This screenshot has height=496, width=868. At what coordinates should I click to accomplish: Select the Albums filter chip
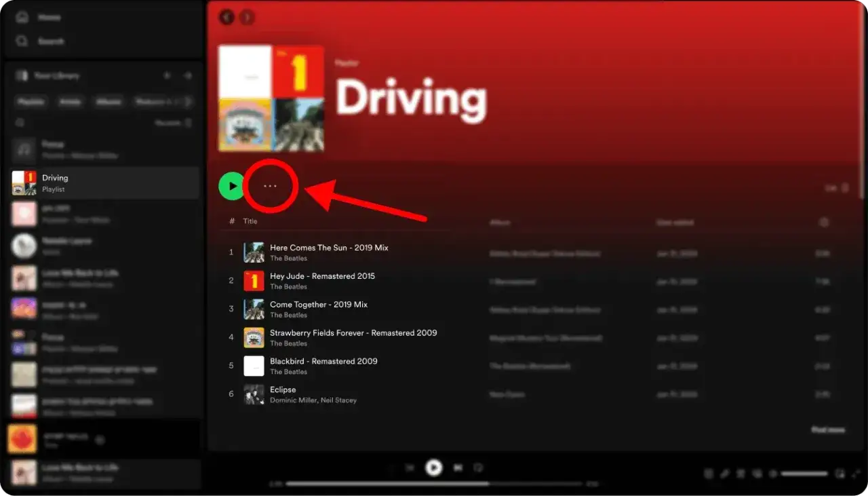point(110,101)
